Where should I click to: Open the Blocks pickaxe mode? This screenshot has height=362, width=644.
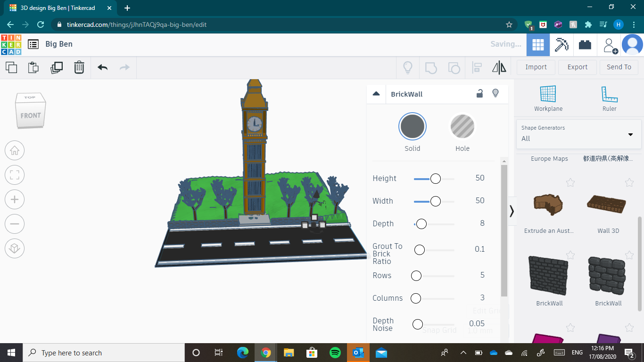point(561,45)
